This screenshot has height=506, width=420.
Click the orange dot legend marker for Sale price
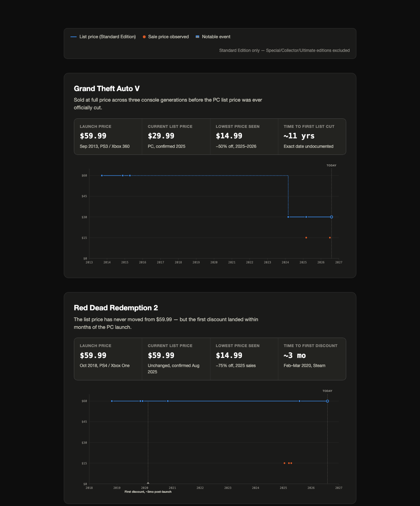[144, 37]
